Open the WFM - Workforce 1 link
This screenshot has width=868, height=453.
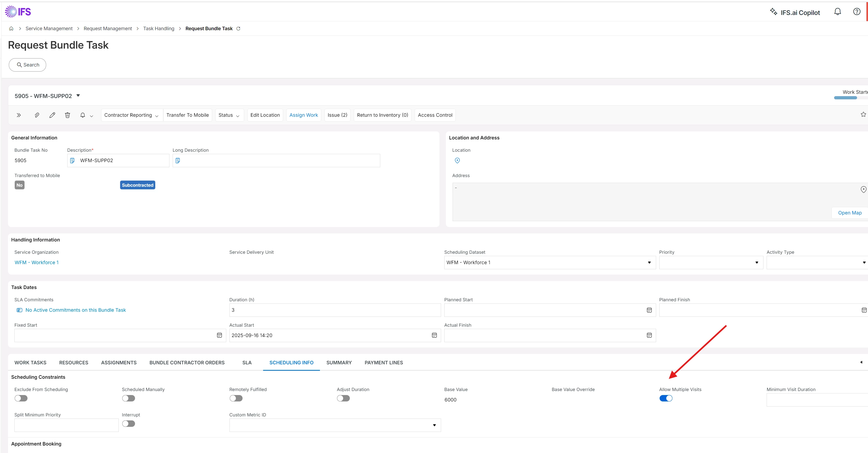[37, 262]
